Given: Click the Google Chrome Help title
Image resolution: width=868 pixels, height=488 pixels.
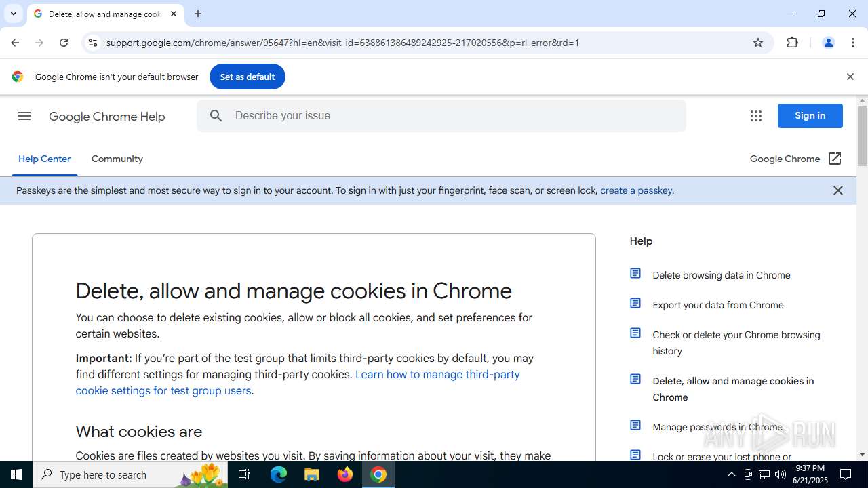Looking at the screenshot, I should (107, 117).
